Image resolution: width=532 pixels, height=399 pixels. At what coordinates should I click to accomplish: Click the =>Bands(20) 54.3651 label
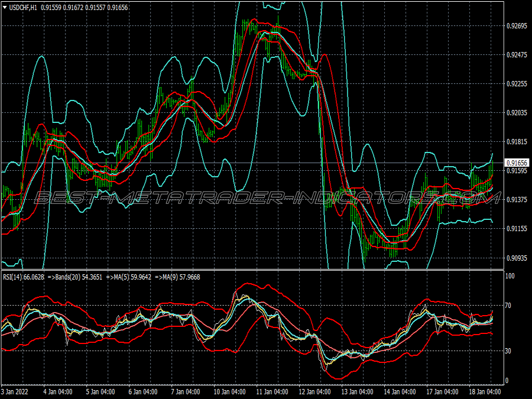pyautogui.click(x=74, y=277)
